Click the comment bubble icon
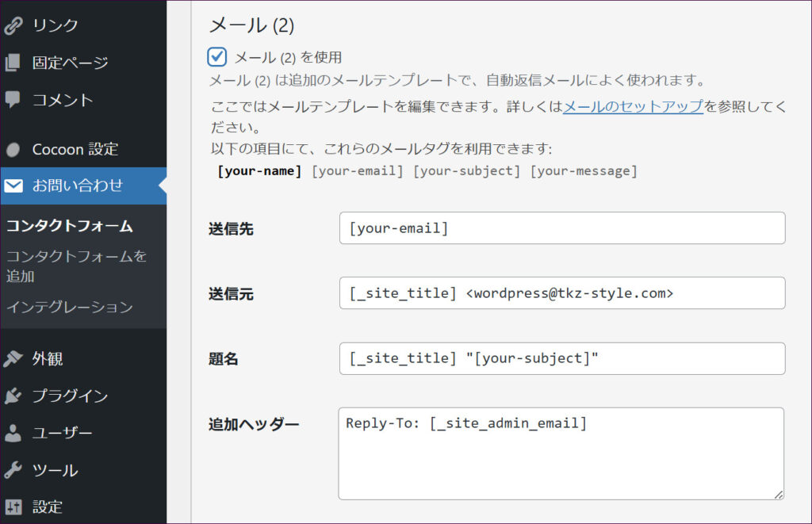This screenshot has width=812, height=524. pos(13,100)
